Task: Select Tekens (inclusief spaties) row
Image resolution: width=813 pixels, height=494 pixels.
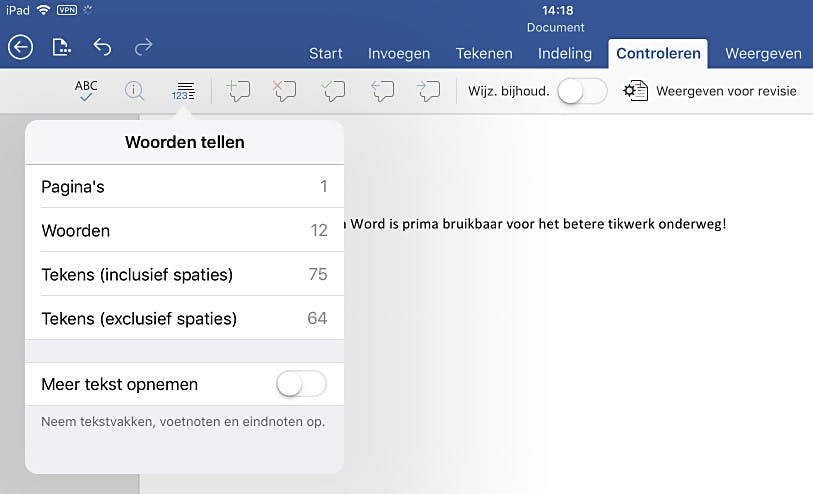Action: coord(185,274)
